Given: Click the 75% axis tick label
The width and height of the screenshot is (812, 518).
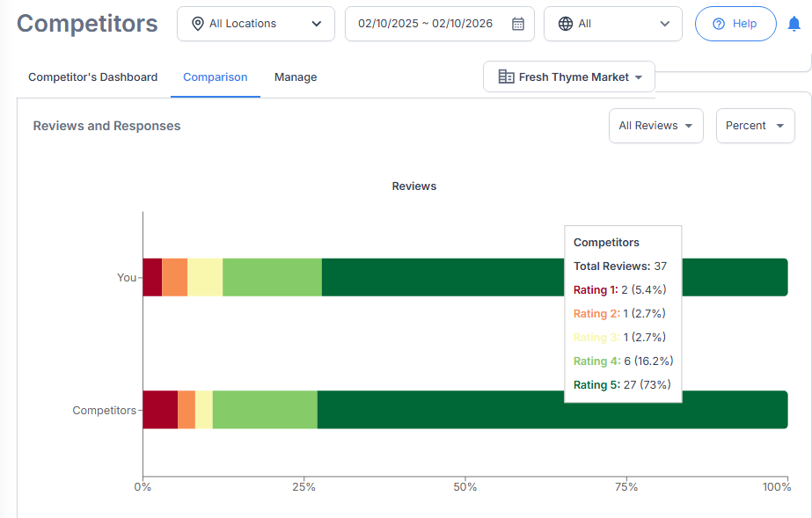Looking at the screenshot, I should [x=626, y=487].
